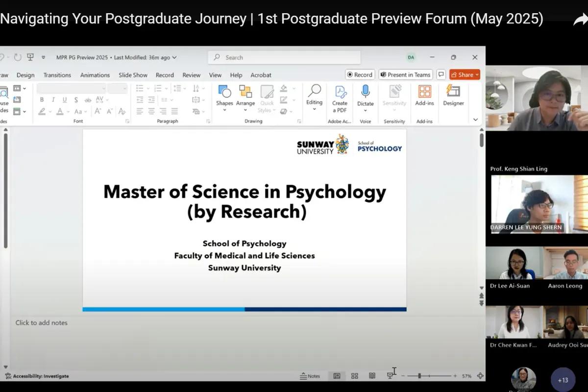Click the Shapes gallery icon

click(224, 92)
